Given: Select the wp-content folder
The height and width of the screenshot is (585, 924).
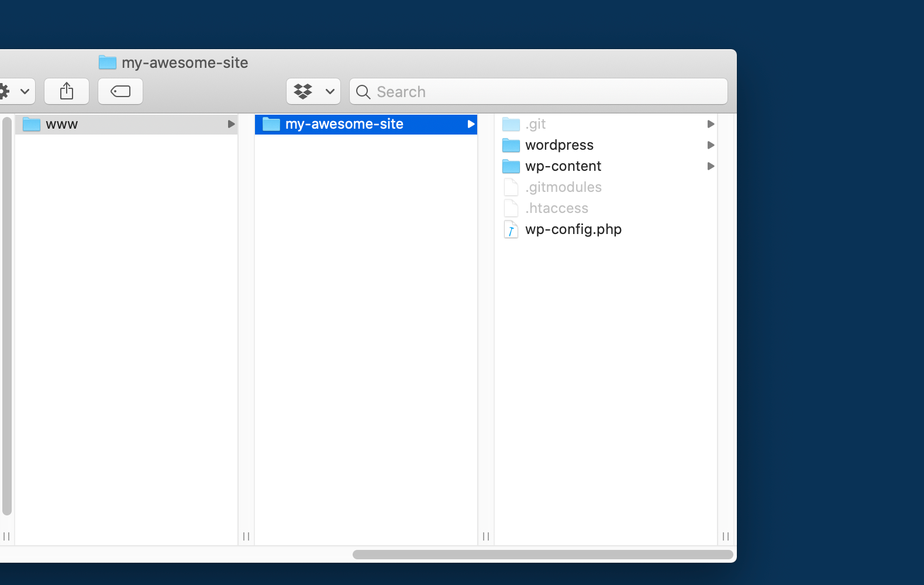Looking at the screenshot, I should (x=563, y=166).
